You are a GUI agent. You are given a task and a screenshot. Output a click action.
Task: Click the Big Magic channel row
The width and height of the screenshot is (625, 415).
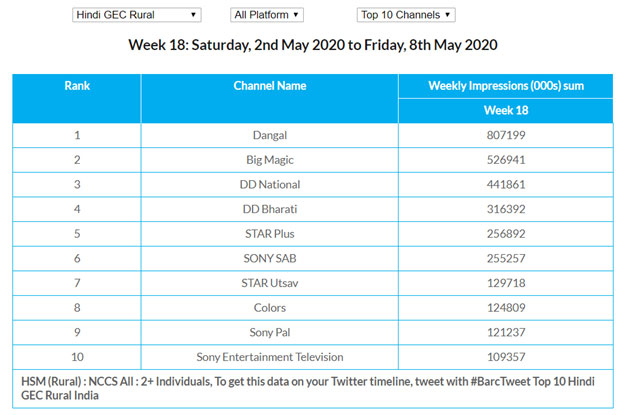pos(269,158)
